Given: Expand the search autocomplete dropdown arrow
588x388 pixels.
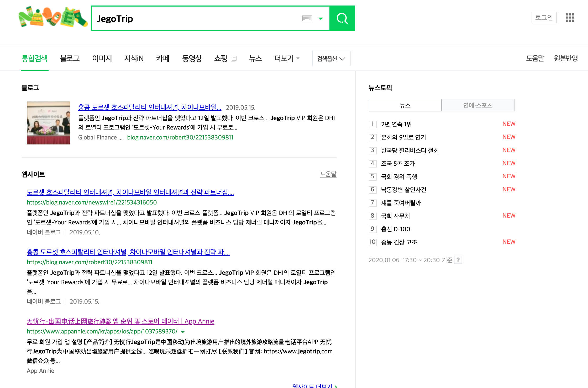Looking at the screenshot, I should [321, 18].
